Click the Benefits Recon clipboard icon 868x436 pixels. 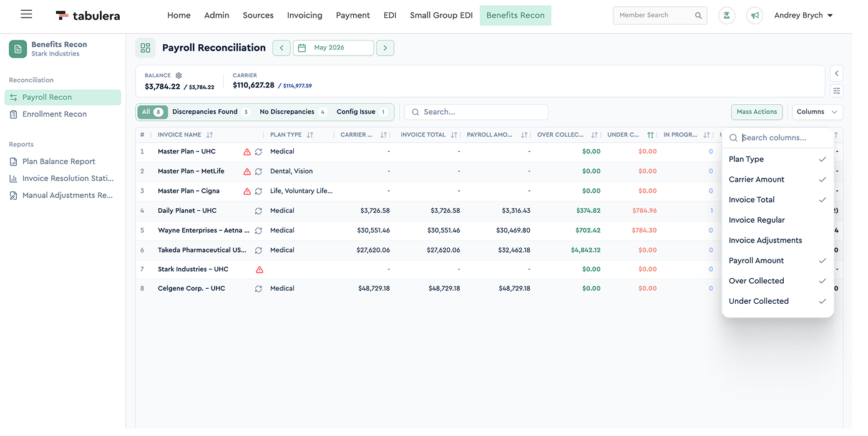pos(17,49)
